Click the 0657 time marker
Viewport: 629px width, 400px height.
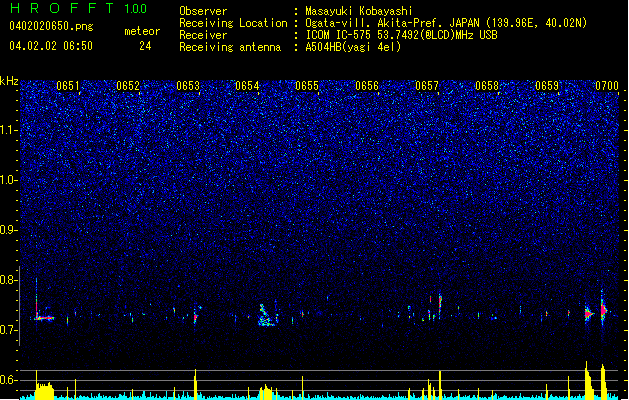427,86
